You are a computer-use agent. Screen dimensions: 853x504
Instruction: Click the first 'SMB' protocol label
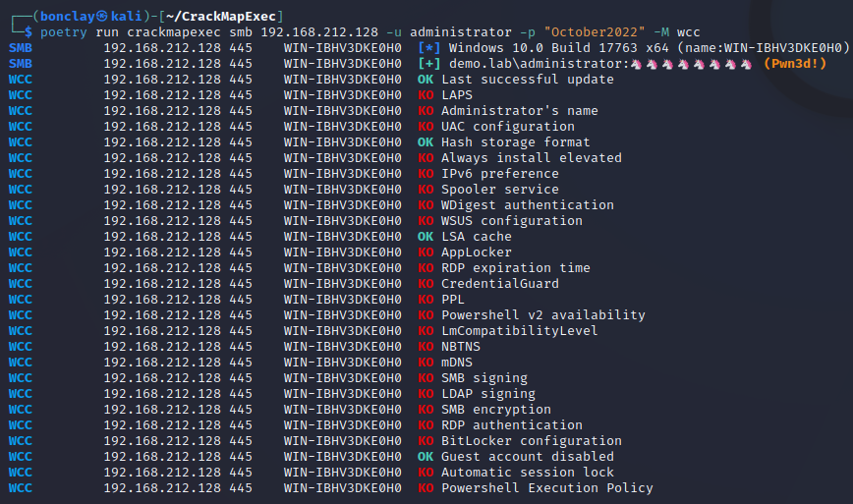tap(20, 48)
